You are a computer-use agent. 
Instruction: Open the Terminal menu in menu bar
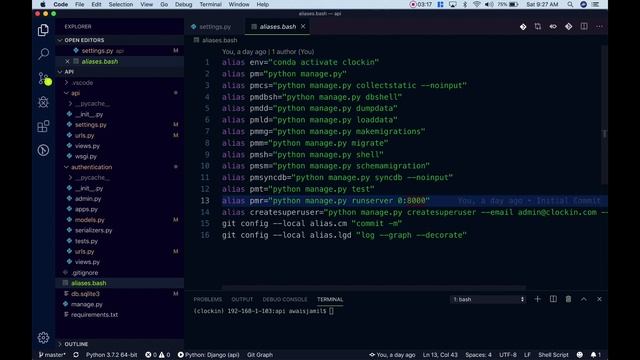[210, 4]
